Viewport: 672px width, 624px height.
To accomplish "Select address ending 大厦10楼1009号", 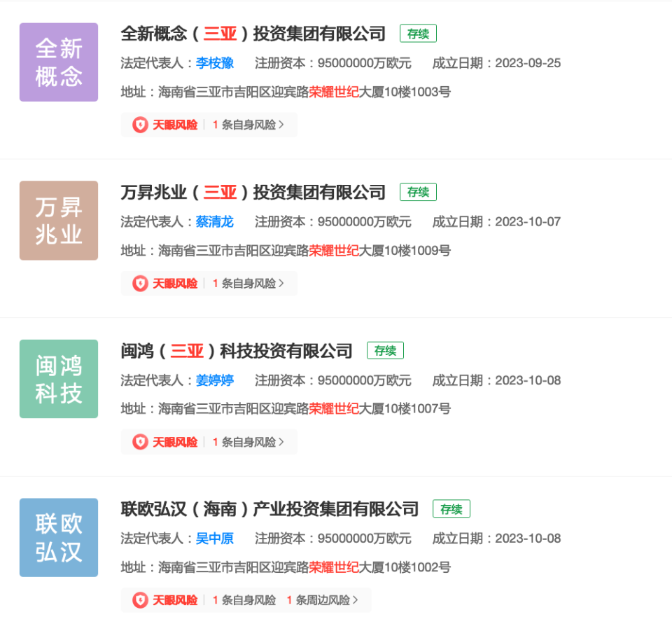I will [286, 251].
